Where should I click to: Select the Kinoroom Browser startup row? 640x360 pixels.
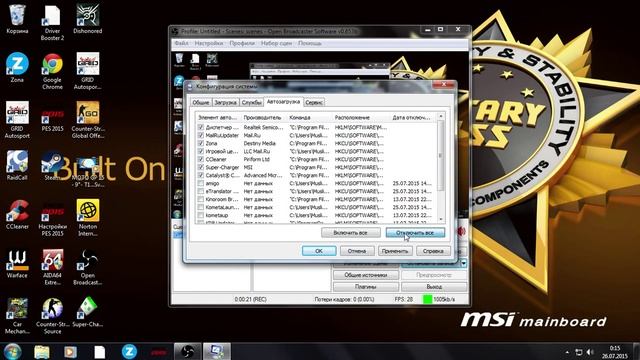pyautogui.click(x=316, y=199)
